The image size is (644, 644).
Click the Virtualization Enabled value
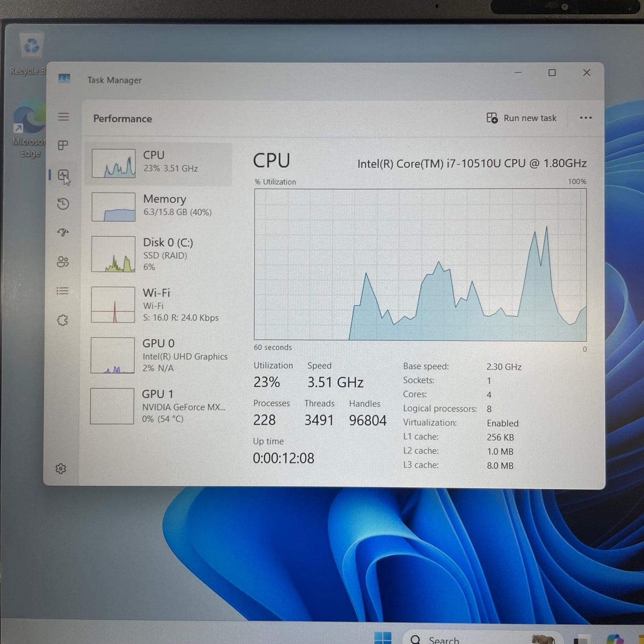coord(503,423)
